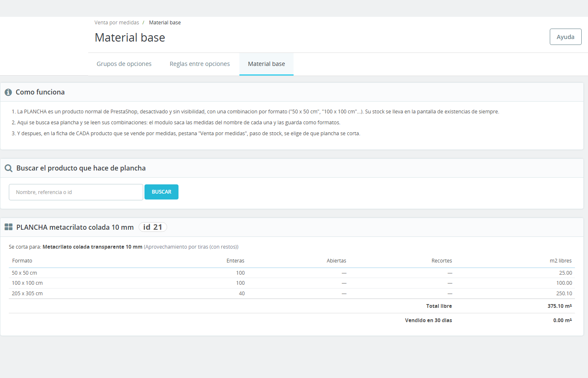Click the 25.00 m2 libres value

(x=565, y=273)
